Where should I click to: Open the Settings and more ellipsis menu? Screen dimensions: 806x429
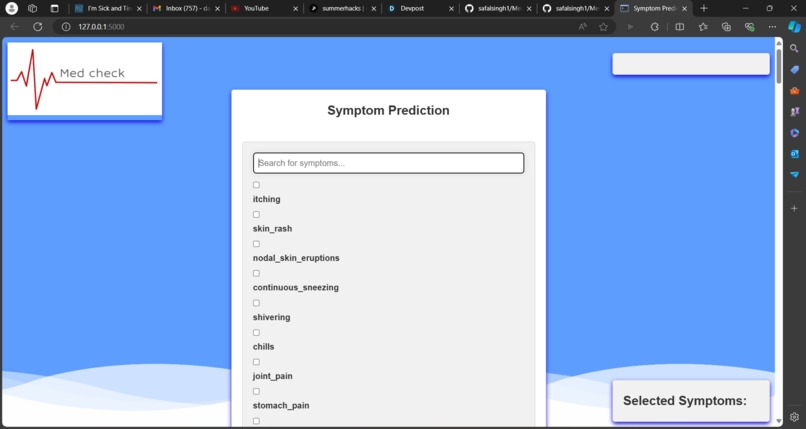click(x=772, y=27)
